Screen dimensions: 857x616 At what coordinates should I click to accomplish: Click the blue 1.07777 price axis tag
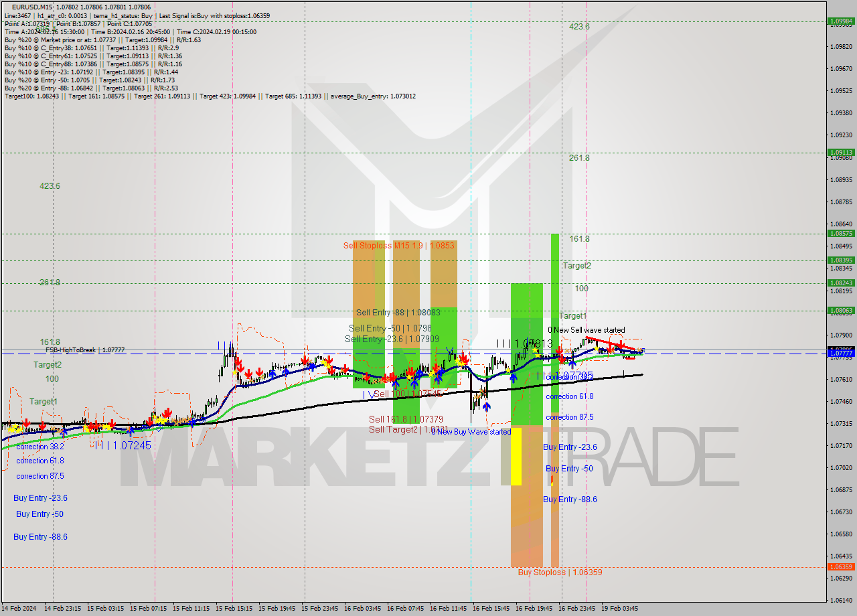pos(841,352)
